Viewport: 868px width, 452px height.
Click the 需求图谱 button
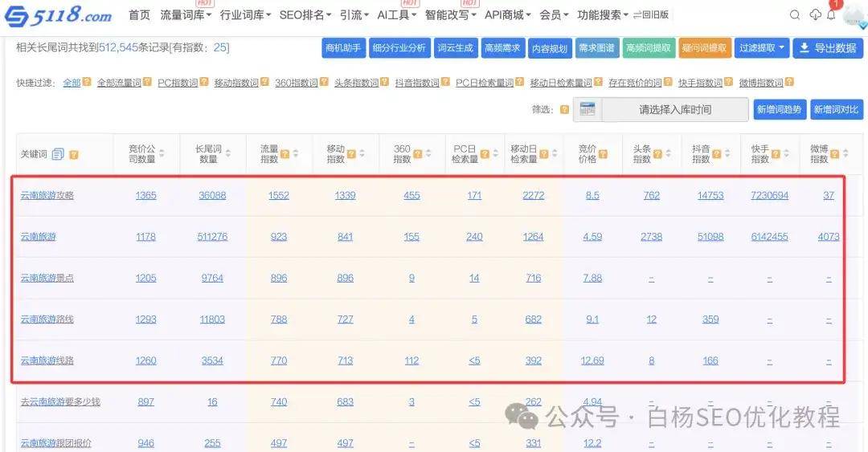(x=596, y=48)
